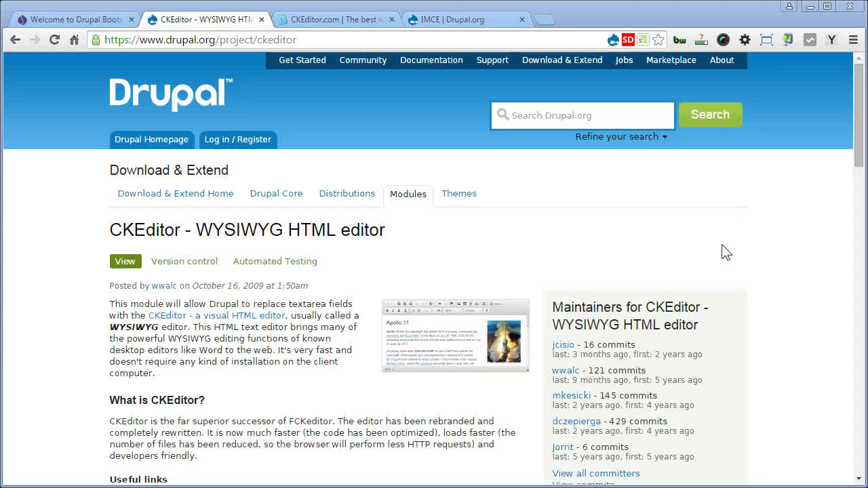
Task: Click the browser Forward arrow
Action: [35, 40]
